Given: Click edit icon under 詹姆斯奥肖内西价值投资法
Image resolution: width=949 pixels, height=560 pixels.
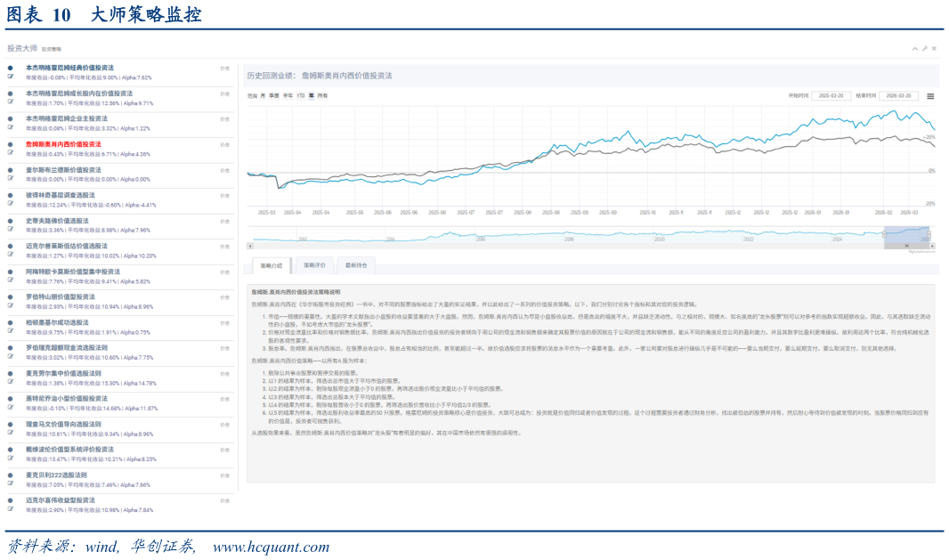Looking at the screenshot, I should [11, 153].
